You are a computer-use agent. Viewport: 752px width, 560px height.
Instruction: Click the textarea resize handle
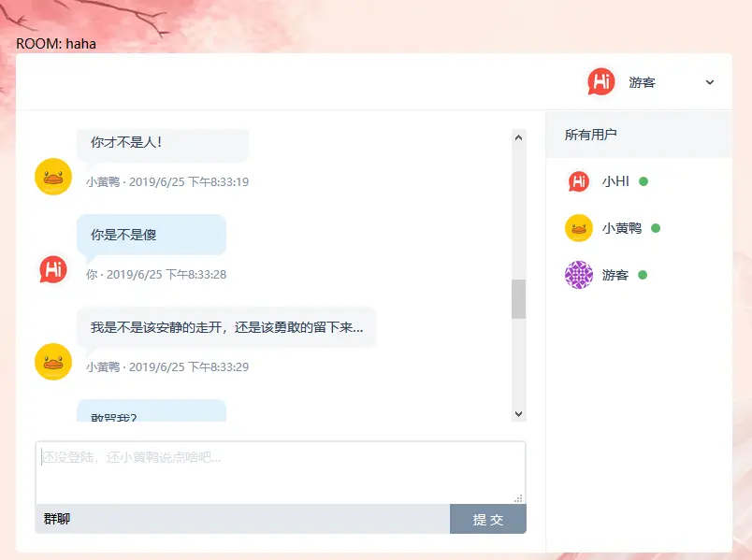tap(518, 498)
